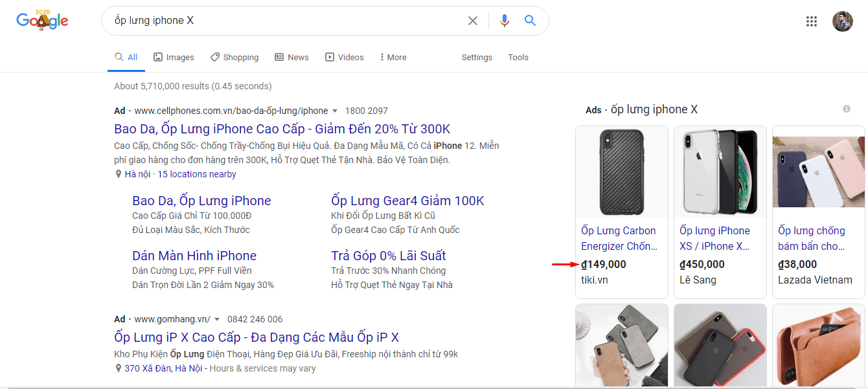Click the ₫38,000 price
868x389 pixels.
click(797, 264)
